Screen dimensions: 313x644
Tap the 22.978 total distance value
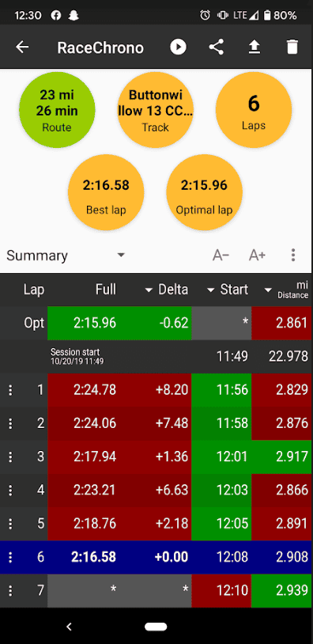coord(288,357)
